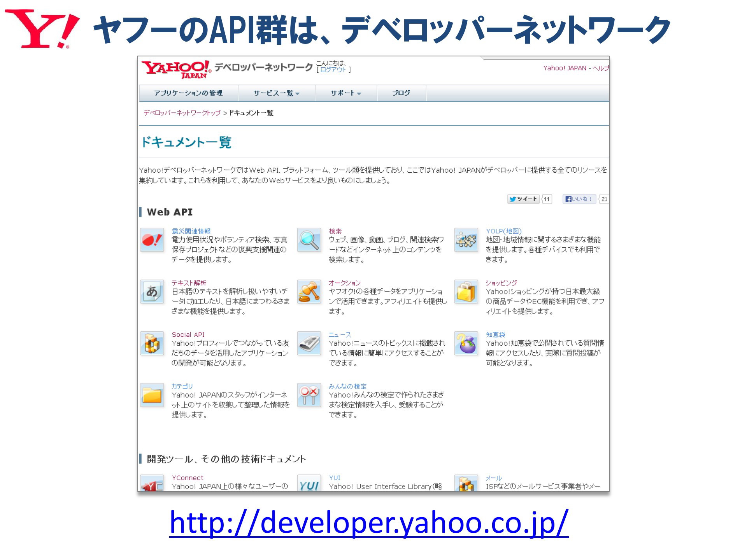Click the Yahoo! JAPAN logo in page header
Viewport: 747px width, 560px height.
click(x=176, y=70)
